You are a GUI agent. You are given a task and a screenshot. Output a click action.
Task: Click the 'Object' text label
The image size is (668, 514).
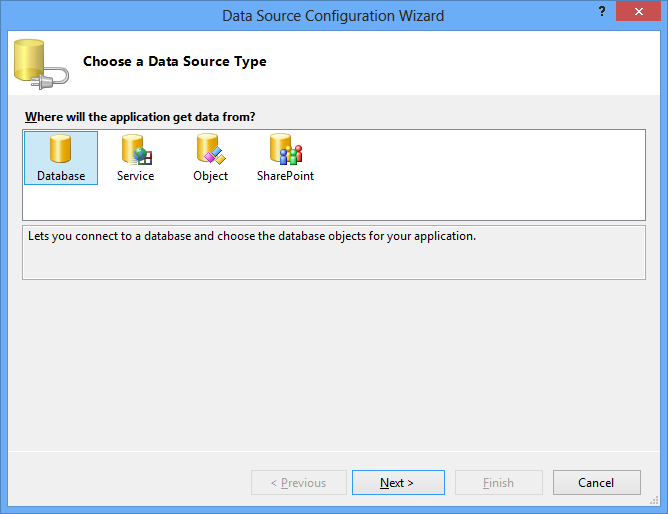pyautogui.click(x=210, y=176)
